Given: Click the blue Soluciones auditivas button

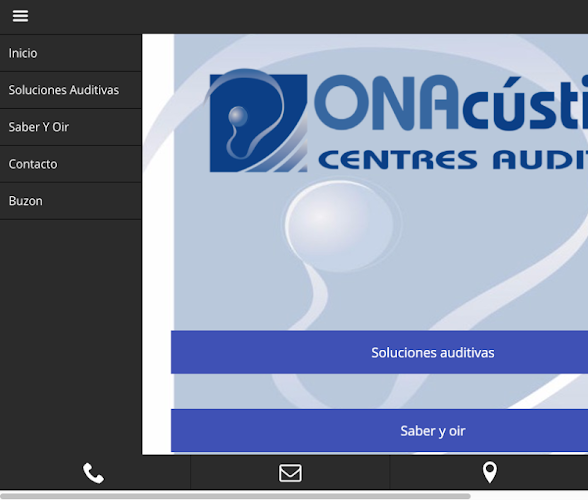Looking at the screenshot, I should pos(380,352).
